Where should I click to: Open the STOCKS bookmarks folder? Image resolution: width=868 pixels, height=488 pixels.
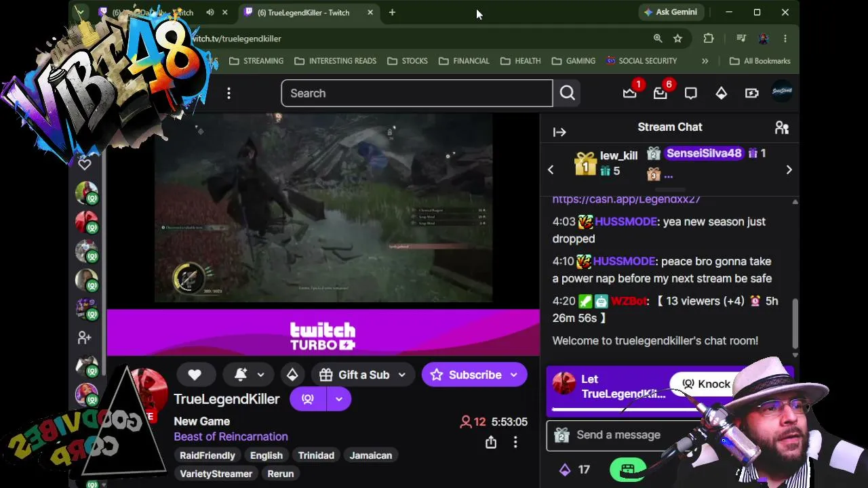[x=407, y=61]
